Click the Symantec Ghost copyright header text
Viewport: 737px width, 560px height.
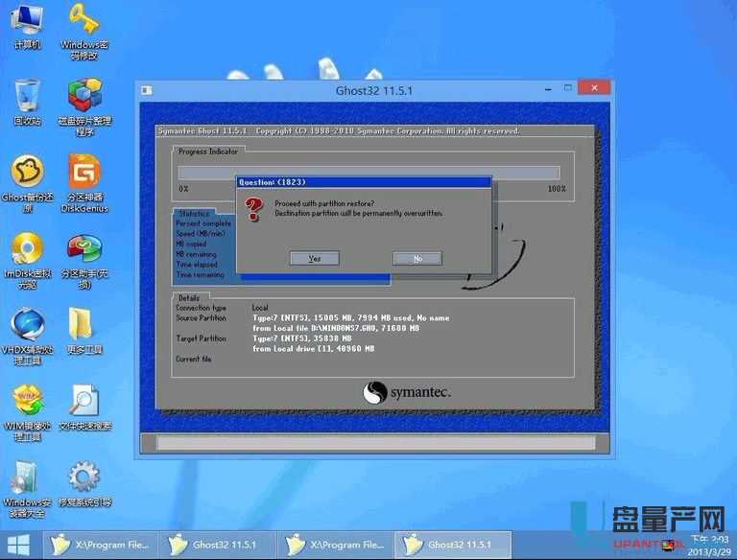[339, 131]
